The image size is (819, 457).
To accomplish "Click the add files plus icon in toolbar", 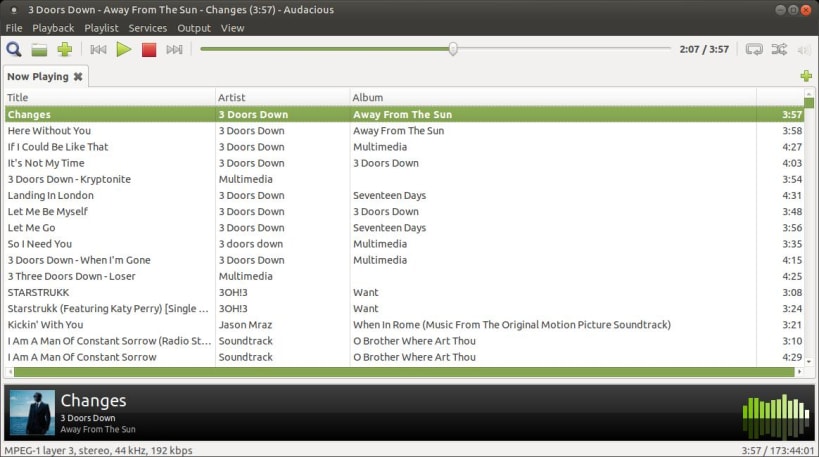I will [x=65, y=50].
